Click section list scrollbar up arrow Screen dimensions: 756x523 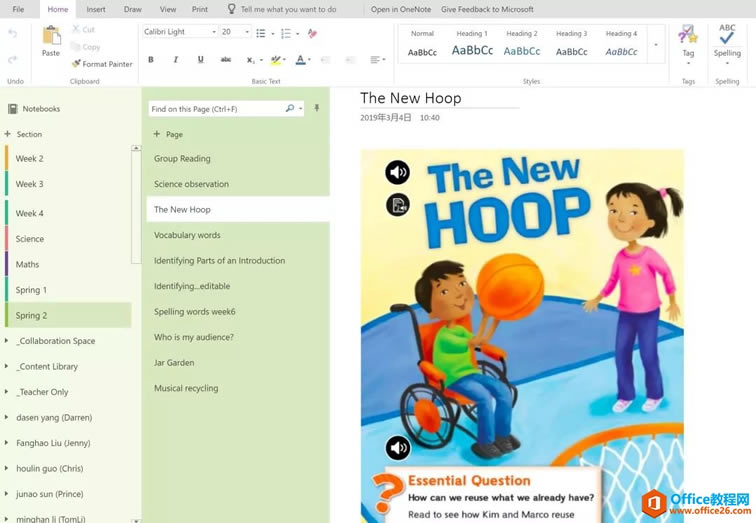click(x=136, y=148)
